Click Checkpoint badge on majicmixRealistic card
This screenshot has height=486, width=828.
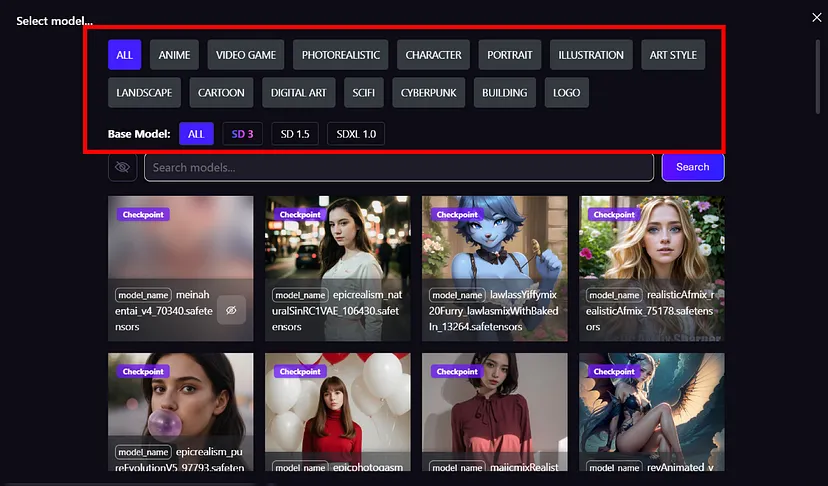457,371
